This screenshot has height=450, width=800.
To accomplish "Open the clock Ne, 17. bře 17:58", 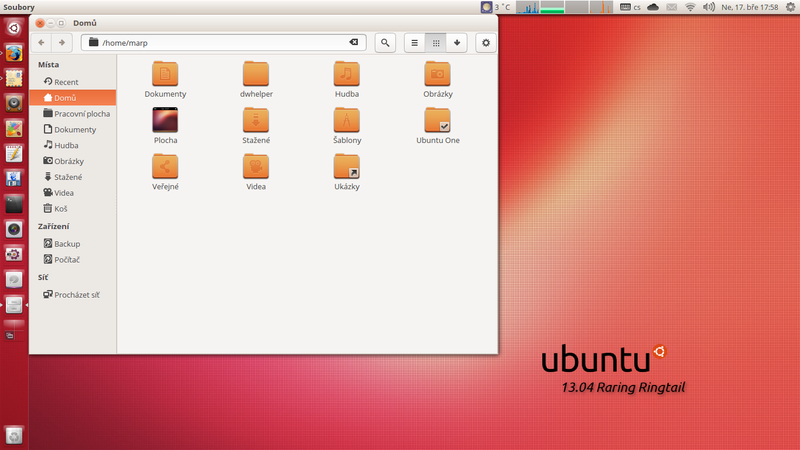I will tap(749, 7).
